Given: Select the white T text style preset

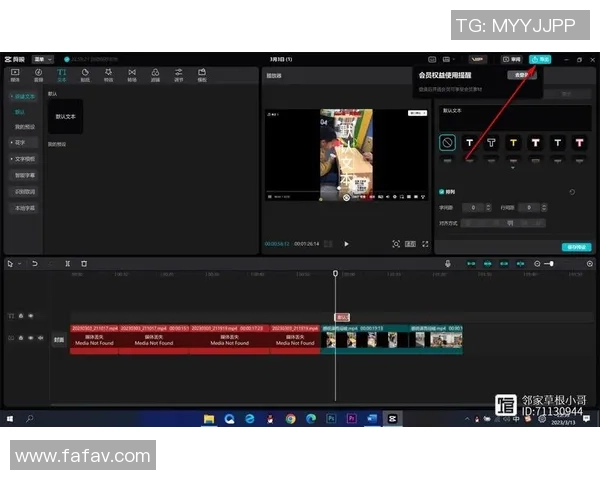Looking at the screenshot, I should pyautogui.click(x=470, y=143).
